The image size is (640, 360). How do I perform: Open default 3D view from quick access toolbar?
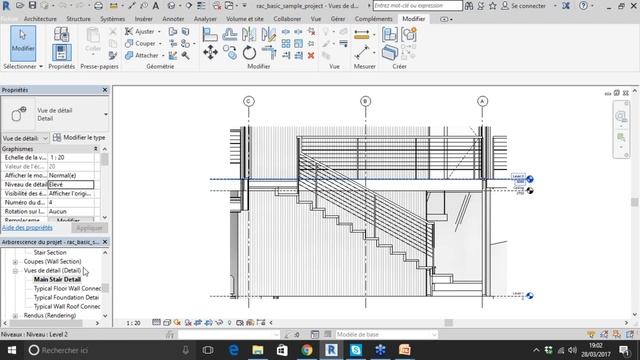(171, 6)
